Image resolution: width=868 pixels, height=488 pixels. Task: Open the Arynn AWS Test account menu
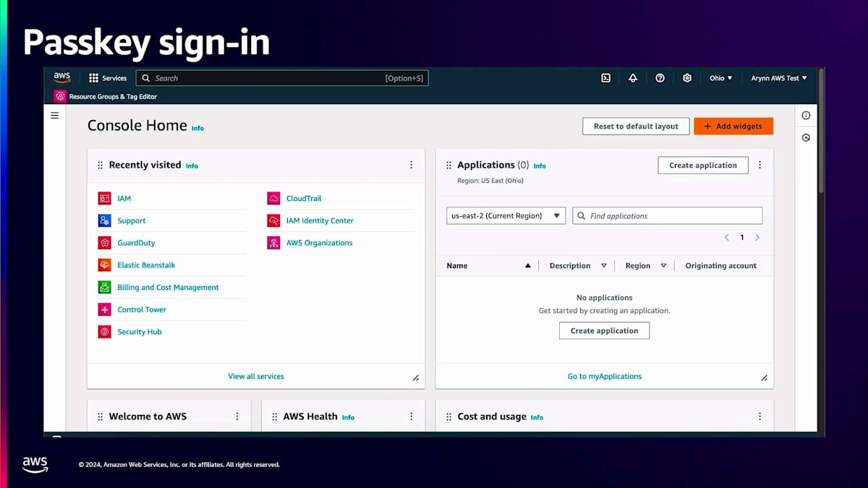point(779,78)
